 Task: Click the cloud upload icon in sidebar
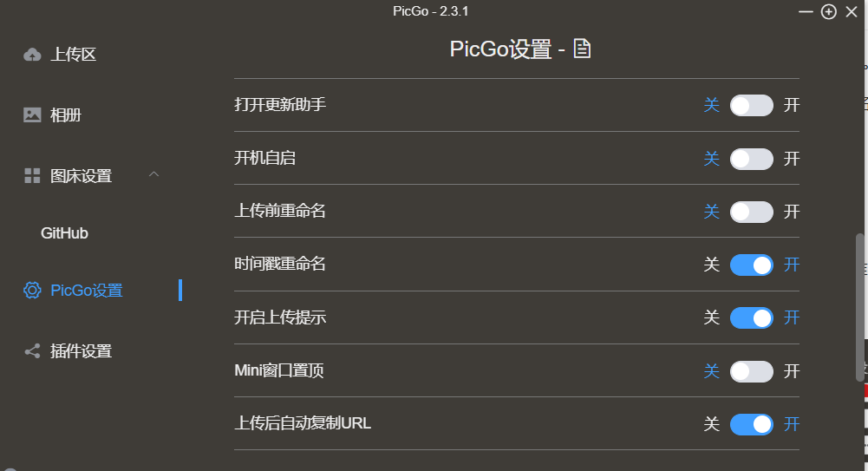tap(32, 55)
